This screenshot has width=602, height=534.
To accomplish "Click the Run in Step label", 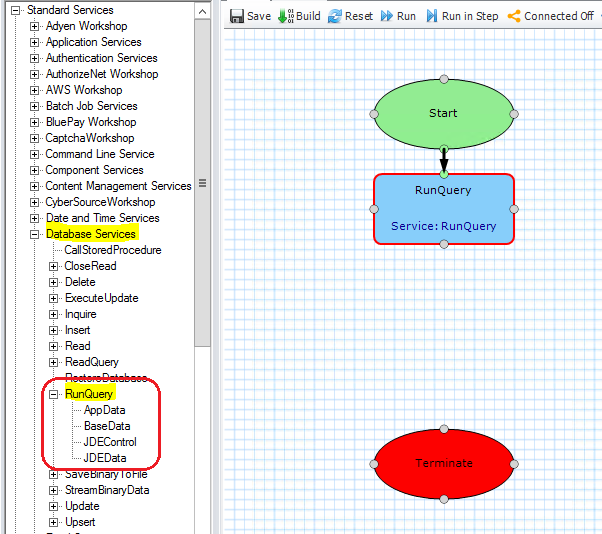I will coord(470,16).
